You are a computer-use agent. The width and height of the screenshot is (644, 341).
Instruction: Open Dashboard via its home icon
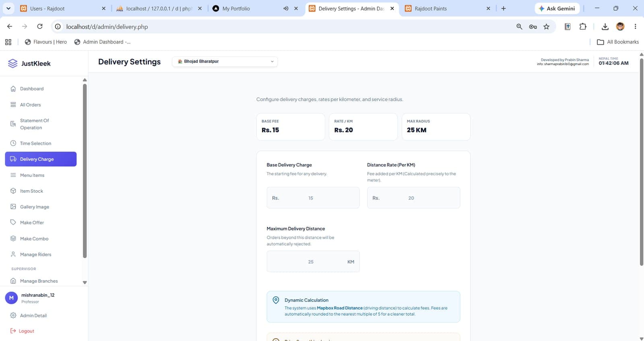[13, 88]
